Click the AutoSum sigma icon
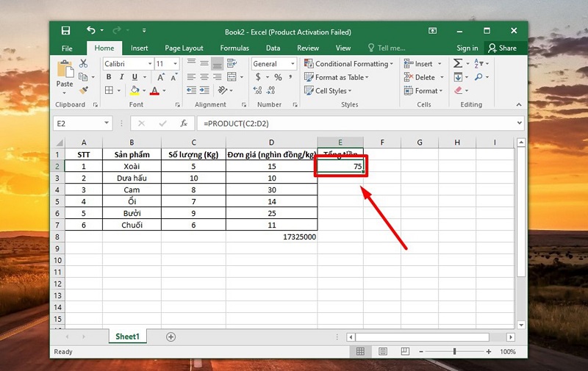 click(x=459, y=64)
